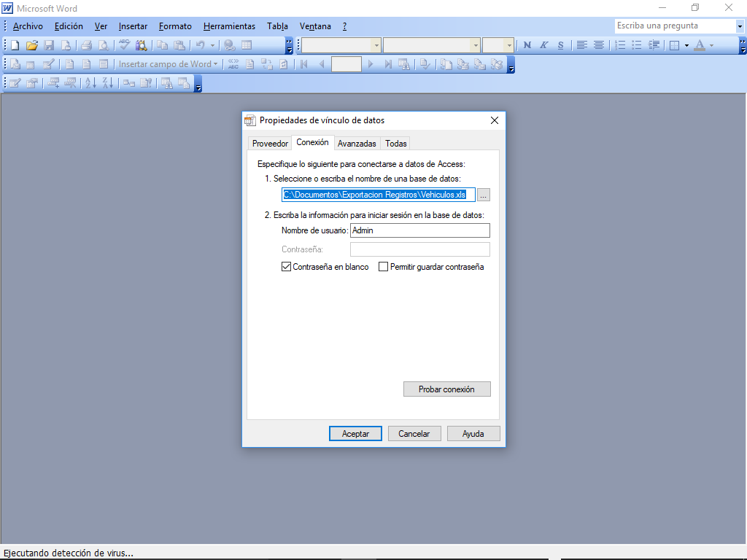Toggle underline (S) formatting
Image resolution: width=747 pixels, height=560 pixels.
click(561, 45)
